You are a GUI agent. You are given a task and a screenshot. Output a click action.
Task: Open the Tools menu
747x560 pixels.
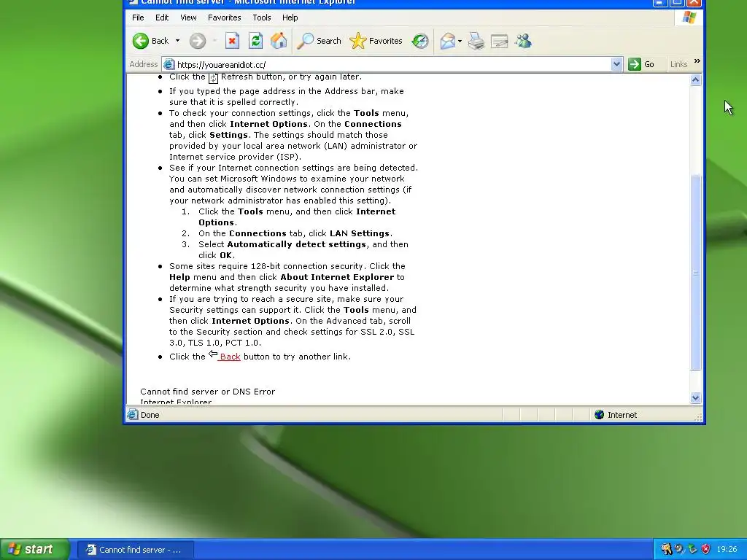tap(262, 17)
